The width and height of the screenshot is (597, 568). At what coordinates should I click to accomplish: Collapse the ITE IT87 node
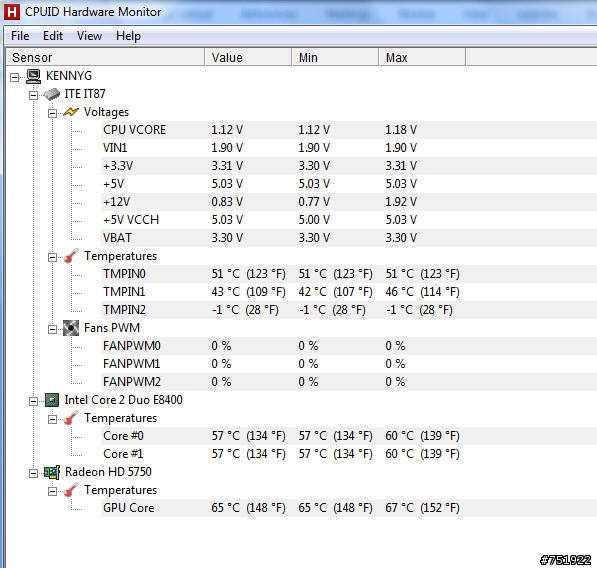tap(34, 95)
